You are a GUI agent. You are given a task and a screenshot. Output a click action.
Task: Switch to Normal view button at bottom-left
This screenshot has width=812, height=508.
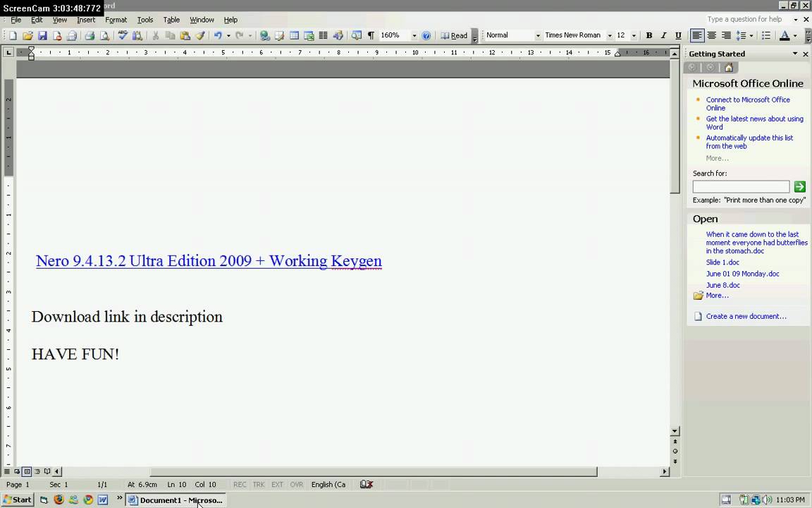pyautogui.click(x=7, y=471)
